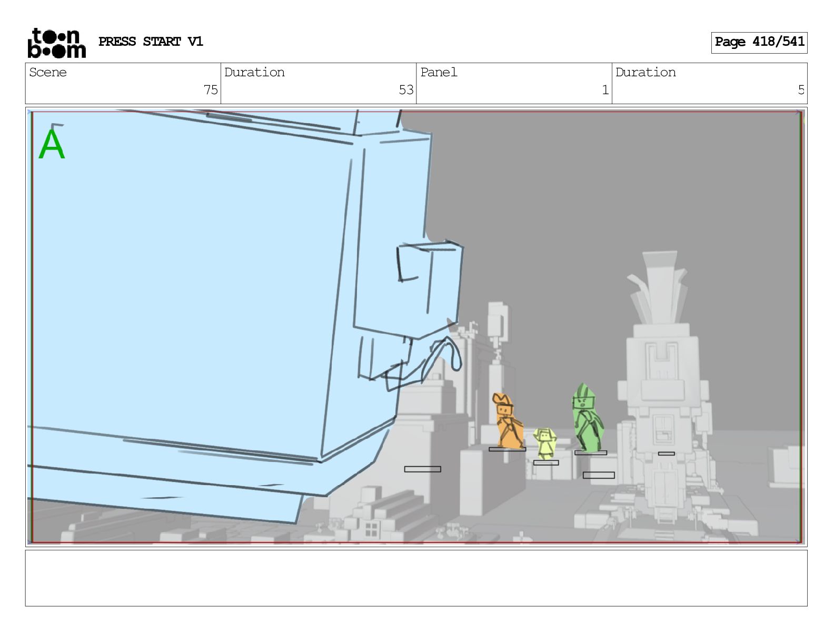Select the PRESS START V1 title text
Screen dimensions: 834x644
click(151, 42)
